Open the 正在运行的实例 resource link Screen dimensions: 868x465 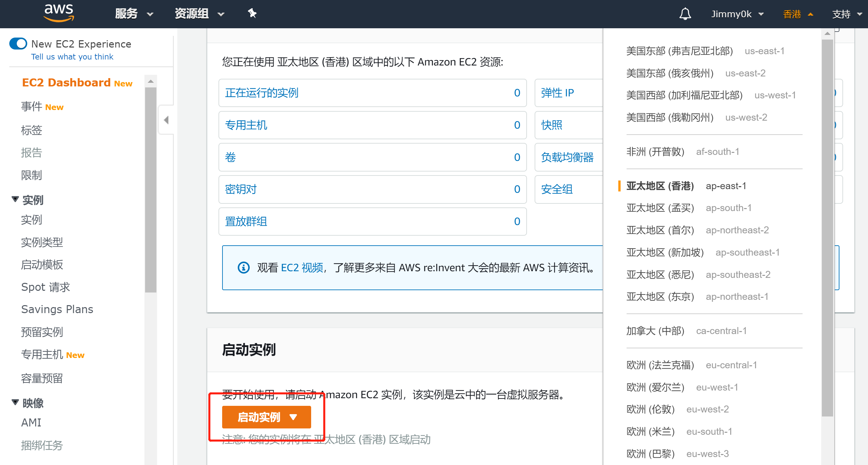tap(261, 93)
